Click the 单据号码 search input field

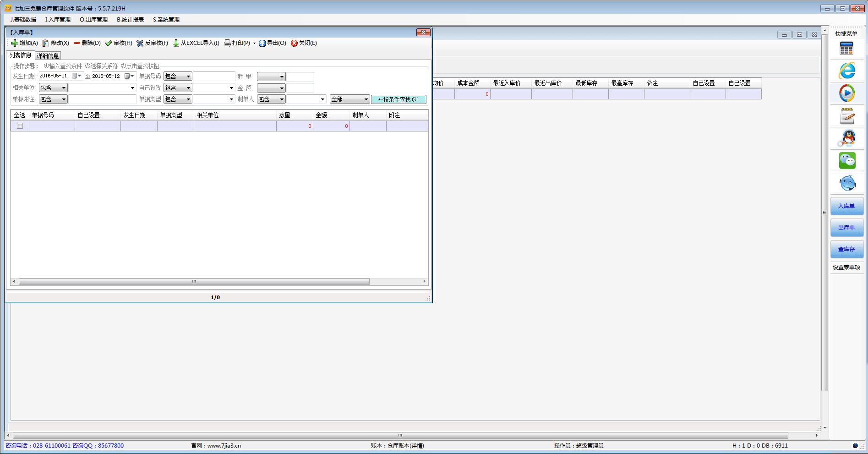214,77
